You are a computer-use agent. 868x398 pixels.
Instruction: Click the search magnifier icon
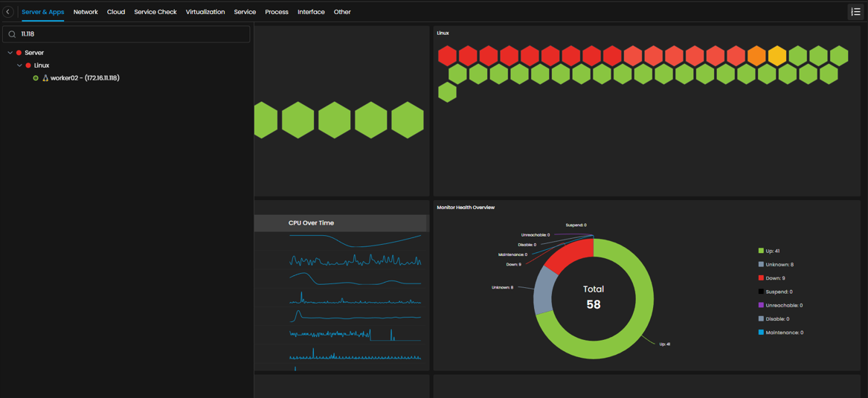[x=12, y=34]
